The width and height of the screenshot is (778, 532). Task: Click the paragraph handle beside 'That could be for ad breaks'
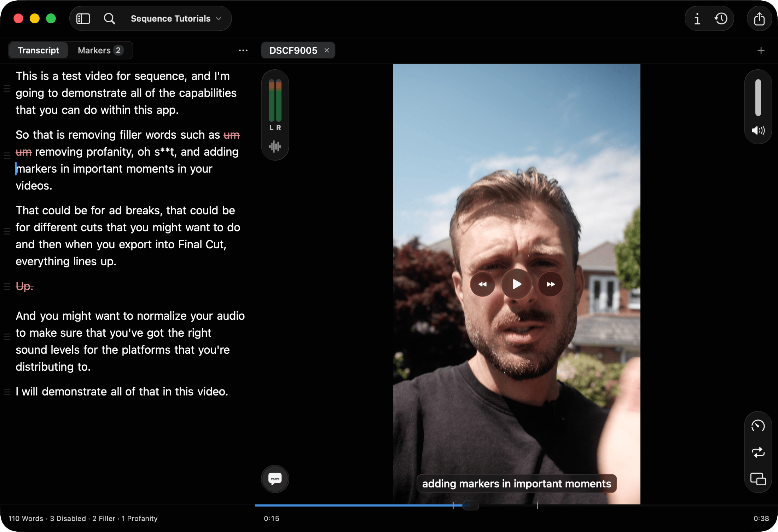click(7, 231)
